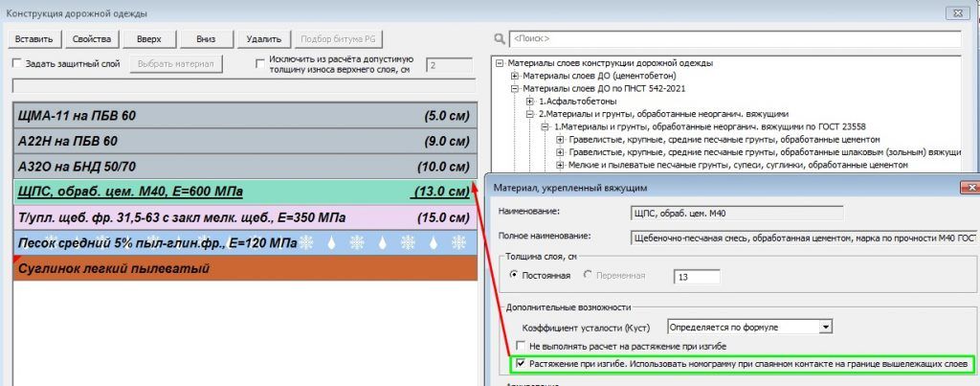Select layer ЩМА-11 на ПБВ 60
The height and width of the screenshot is (386, 980).
(x=245, y=116)
